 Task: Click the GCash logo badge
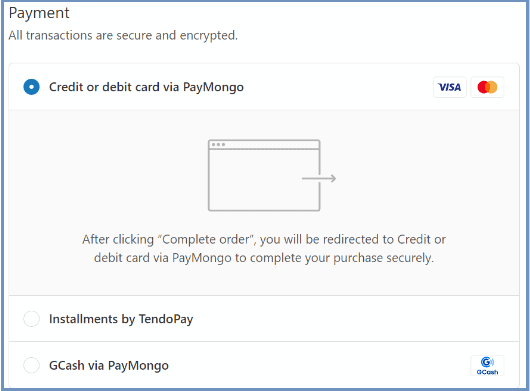487,366
